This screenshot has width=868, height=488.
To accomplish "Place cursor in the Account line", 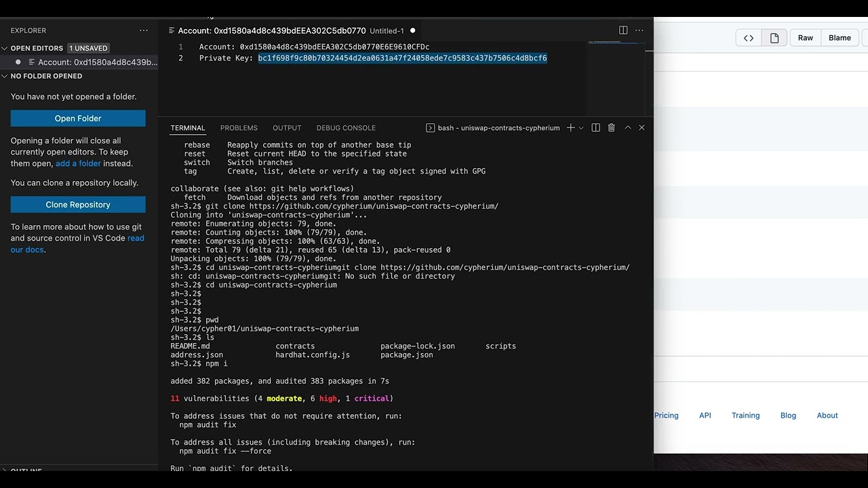I will coord(314,47).
